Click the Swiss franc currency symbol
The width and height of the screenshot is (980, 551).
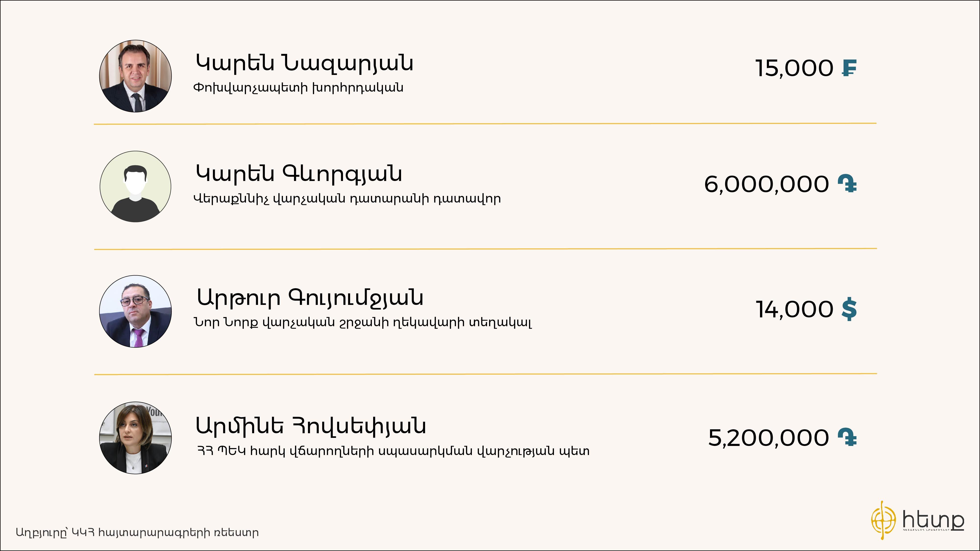(849, 68)
